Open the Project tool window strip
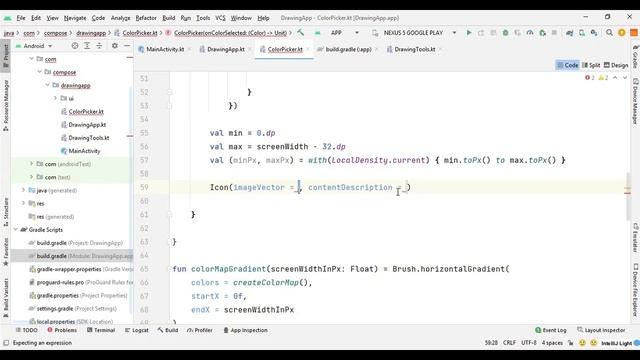The width and height of the screenshot is (640, 360). [x=6, y=56]
